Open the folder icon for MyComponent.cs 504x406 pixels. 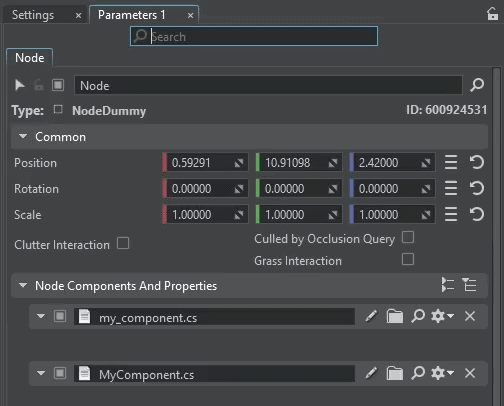click(x=395, y=373)
